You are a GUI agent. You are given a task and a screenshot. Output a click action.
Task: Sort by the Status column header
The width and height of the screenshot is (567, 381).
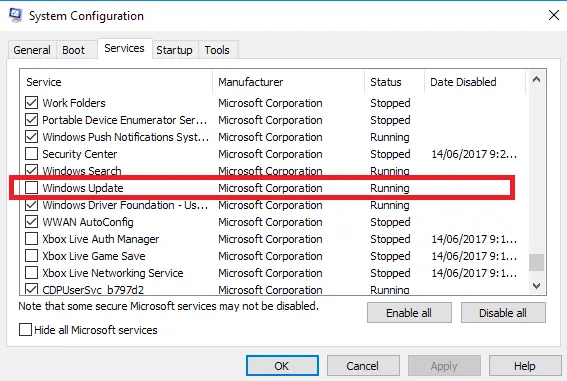tap(395, 82)
